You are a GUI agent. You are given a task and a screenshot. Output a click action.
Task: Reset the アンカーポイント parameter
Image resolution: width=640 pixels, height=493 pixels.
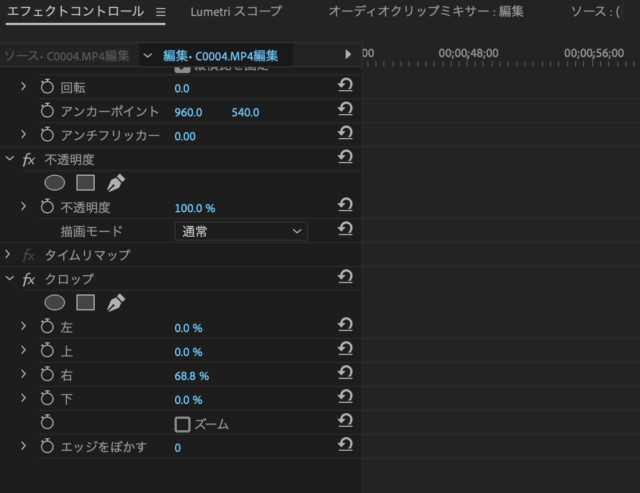point(345,109)
